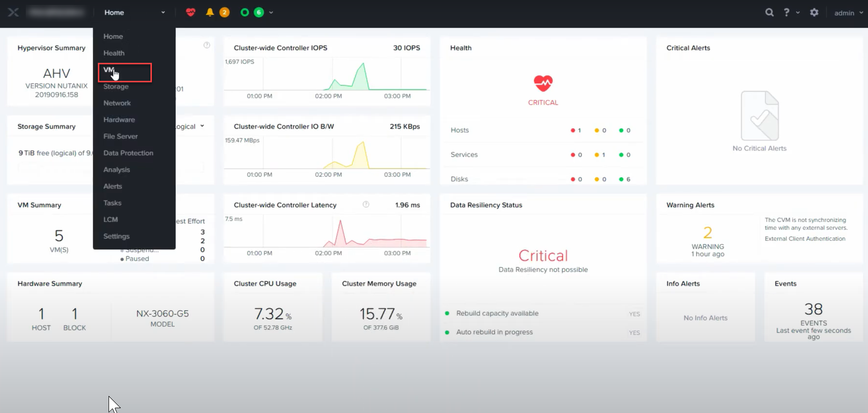Viewport: 868px width, 413px height.
Task: Click the Controller IOPS chart
Action: 326,75
